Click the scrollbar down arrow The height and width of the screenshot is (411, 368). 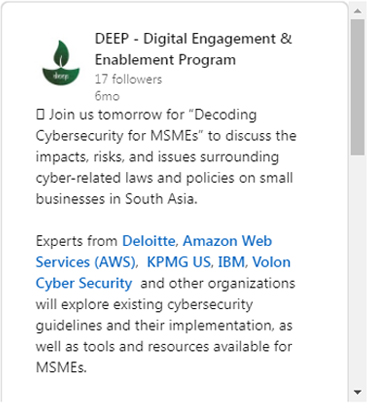pyautogui.click(x=358, y=392)
